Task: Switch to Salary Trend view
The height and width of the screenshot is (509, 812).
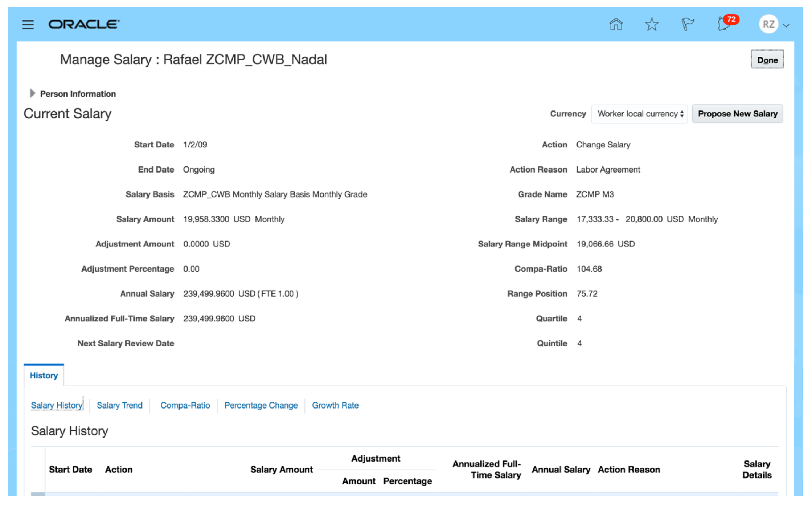Action: pos(119,405)
